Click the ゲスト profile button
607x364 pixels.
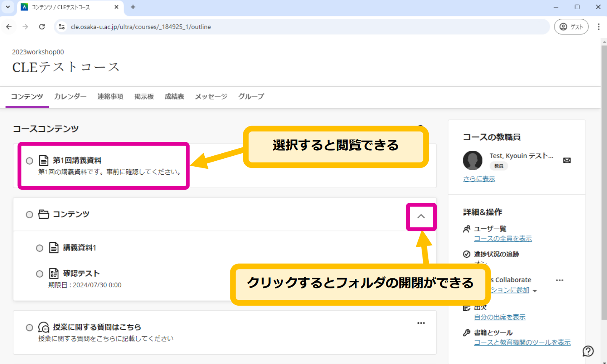[571, 27]
